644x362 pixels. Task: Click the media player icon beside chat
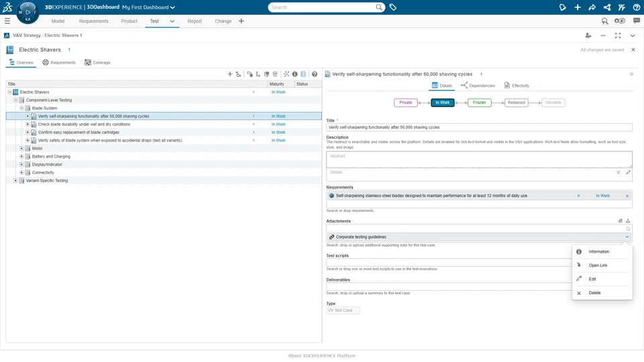pyautogui.click(x=620, y=21)
